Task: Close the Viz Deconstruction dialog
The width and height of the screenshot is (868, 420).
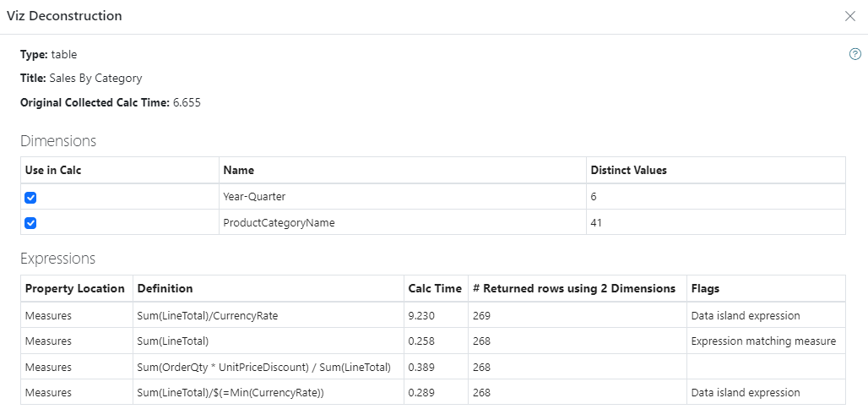Action: (x=850, y=16)
